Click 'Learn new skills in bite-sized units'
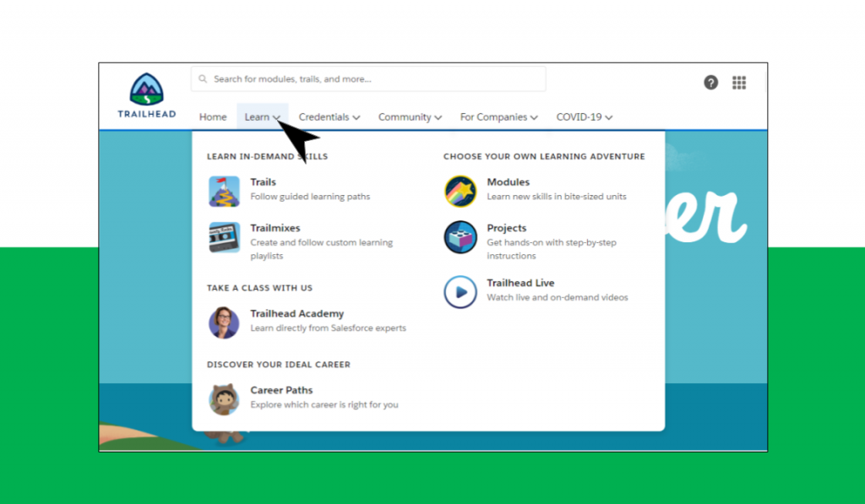 tap(557, 197)
